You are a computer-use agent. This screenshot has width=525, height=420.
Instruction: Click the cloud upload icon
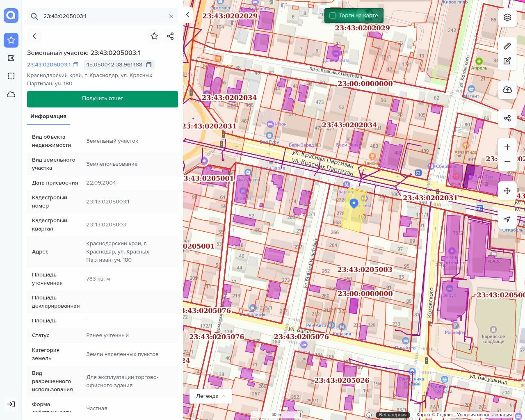[507, 90]
